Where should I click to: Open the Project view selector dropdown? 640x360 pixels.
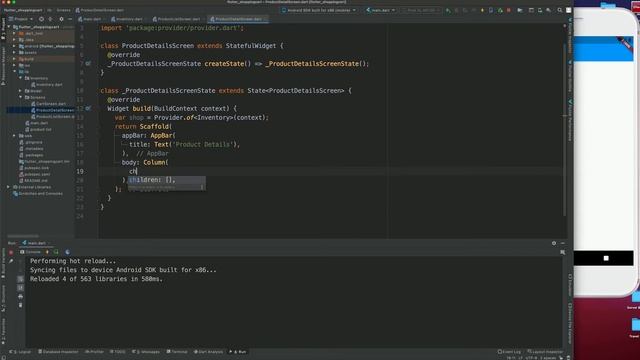[21, 19]
